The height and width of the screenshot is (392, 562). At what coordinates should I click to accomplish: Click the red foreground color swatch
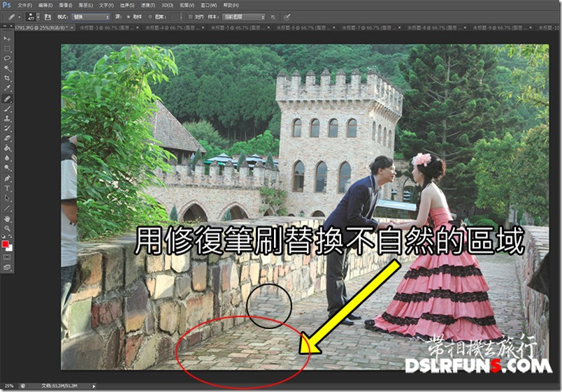[6, 245]
